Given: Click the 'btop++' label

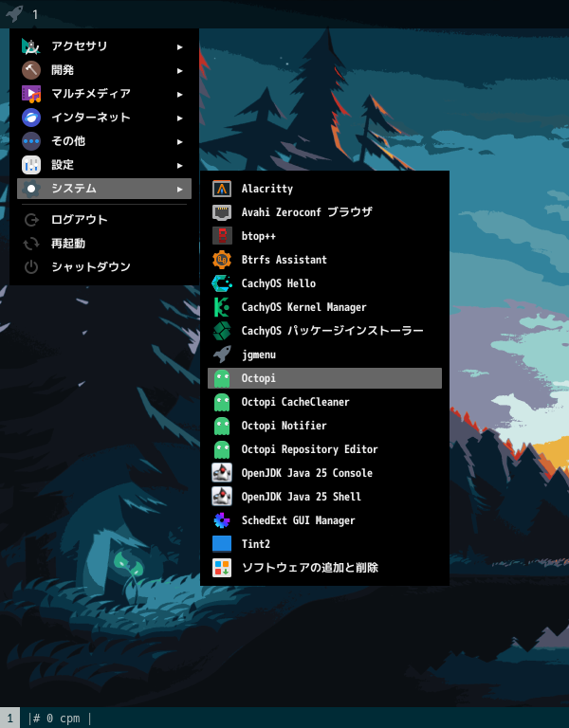Looking at the screenshot, I should (258, 236).
